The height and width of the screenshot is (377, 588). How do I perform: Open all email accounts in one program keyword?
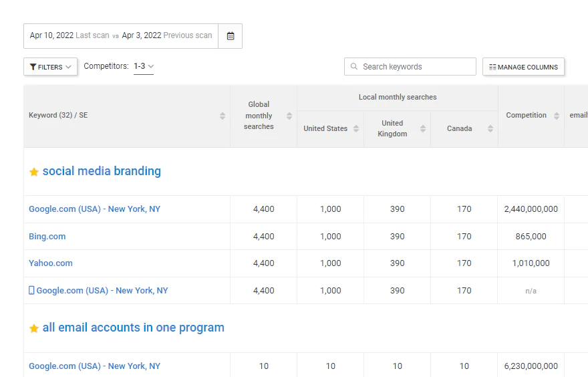(x=133, y=328)
